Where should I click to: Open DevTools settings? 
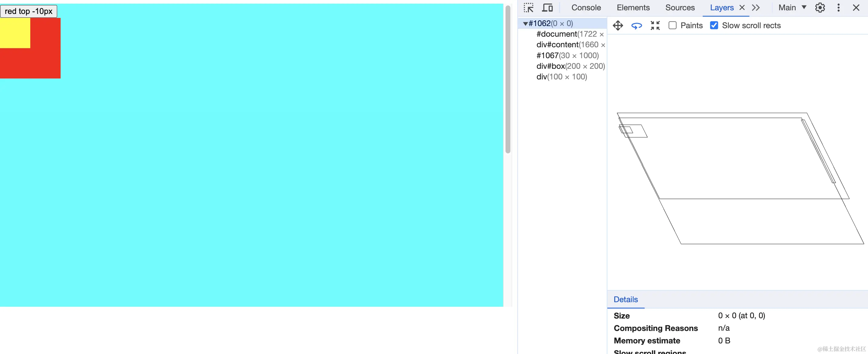820,7
